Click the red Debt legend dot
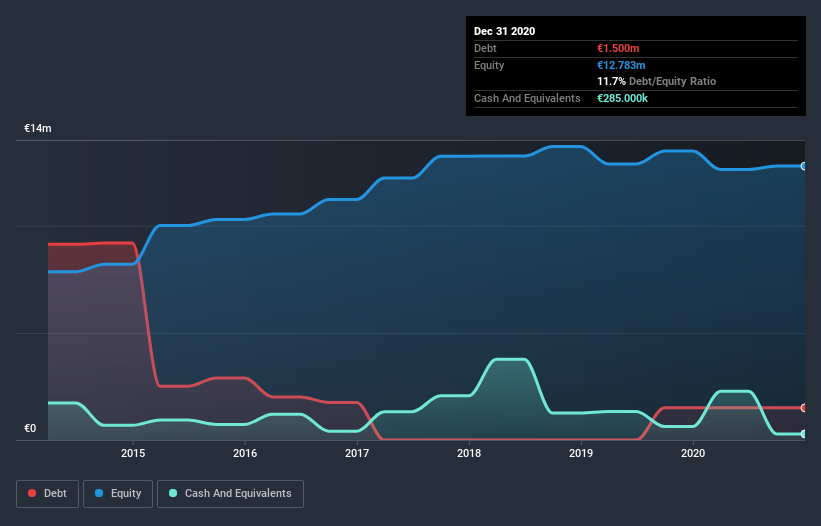 point(32,493)
